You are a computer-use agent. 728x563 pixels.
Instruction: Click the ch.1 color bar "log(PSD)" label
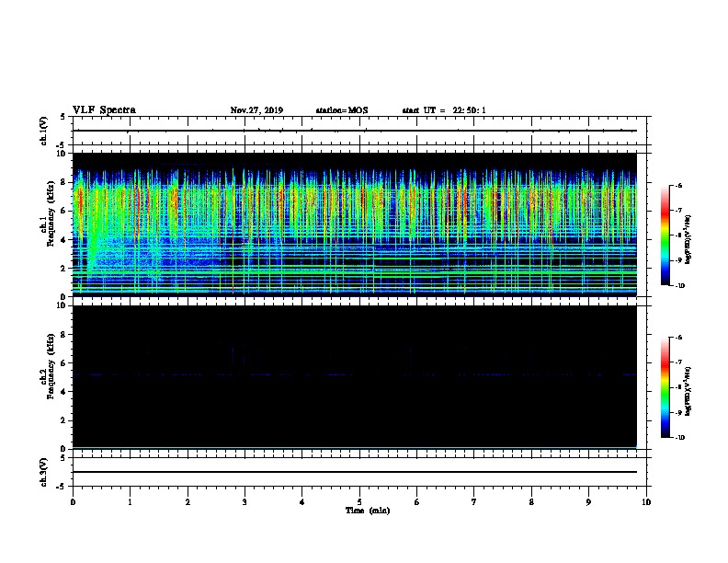688,239
